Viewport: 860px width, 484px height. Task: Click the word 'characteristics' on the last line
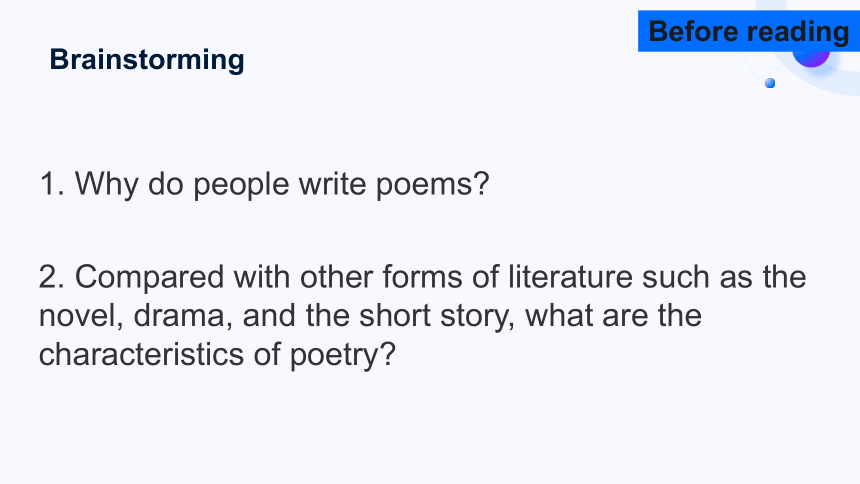tap(142, 354)
